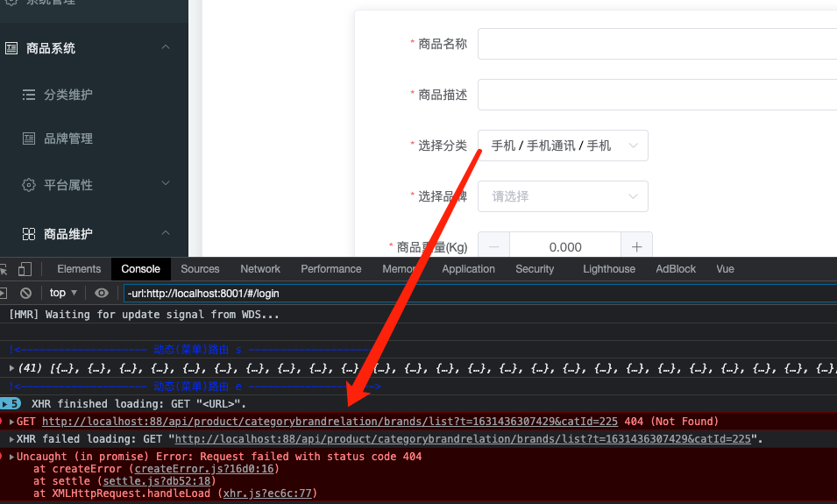Select the Console tab in DevTools
This screenshot has height=504, width=837.
[x=140, y=269]
